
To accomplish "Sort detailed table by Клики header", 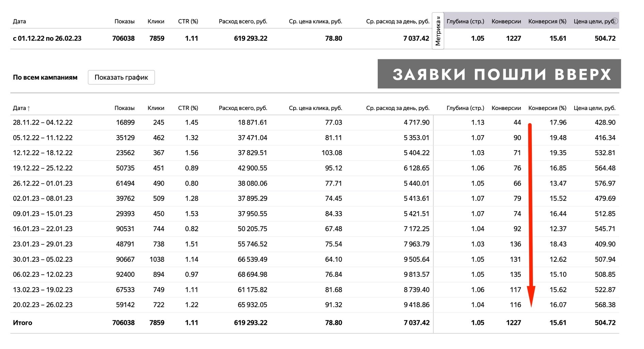I will point(156,108).
